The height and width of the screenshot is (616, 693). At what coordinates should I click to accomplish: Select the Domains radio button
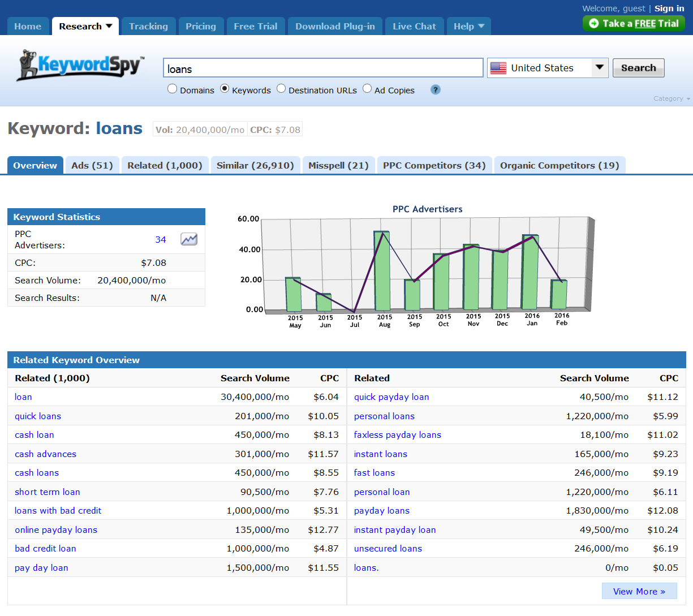173,89
